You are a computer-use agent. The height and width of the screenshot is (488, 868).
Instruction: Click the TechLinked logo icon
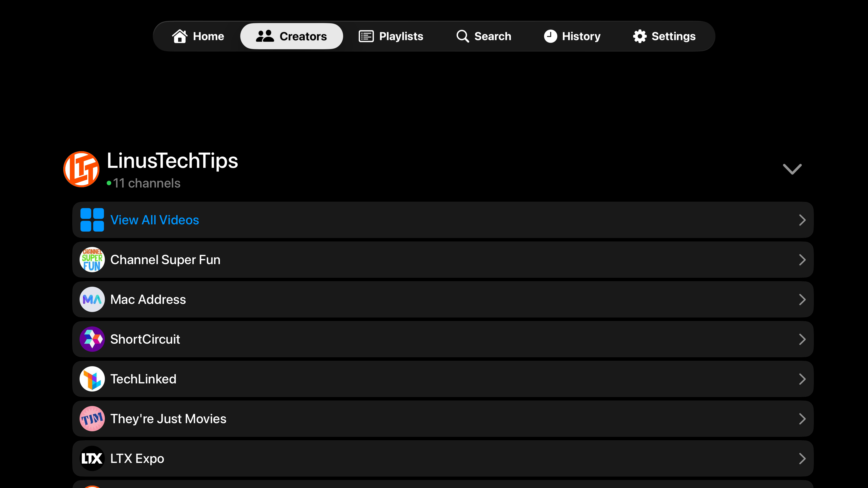coord(92,379)
